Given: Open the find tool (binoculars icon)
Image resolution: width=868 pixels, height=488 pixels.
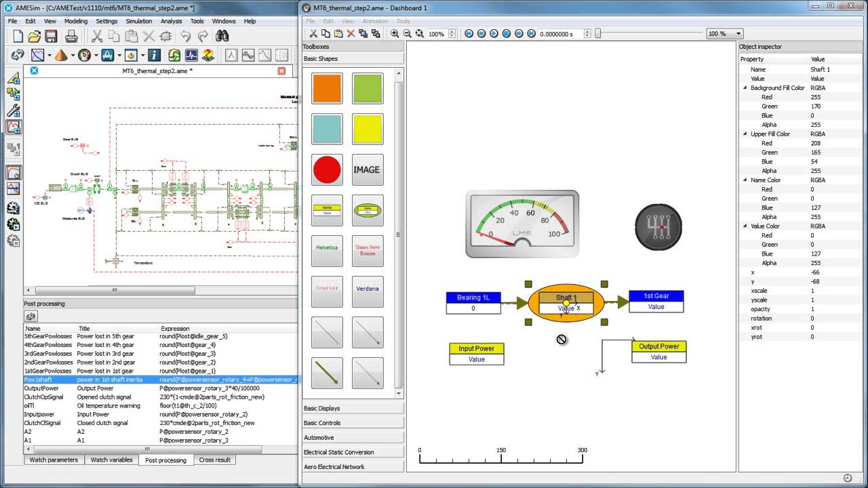Looking at the screenshot, I should click(x=222, y=36).
